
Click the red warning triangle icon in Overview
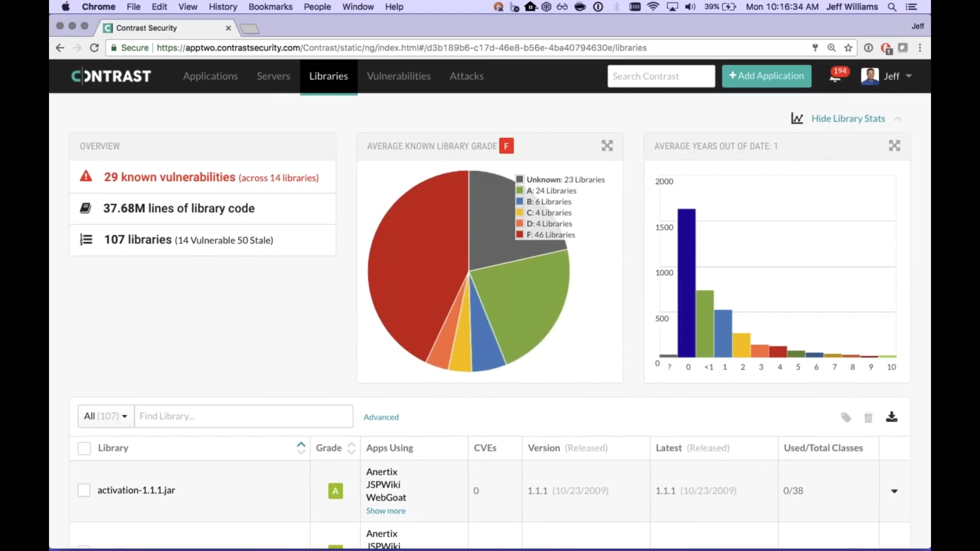click(86, 176)
